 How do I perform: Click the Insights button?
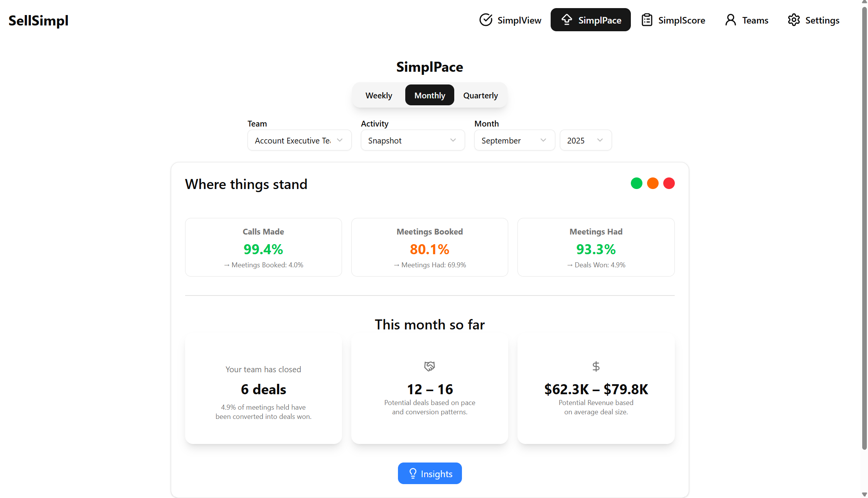click(430, 473)
